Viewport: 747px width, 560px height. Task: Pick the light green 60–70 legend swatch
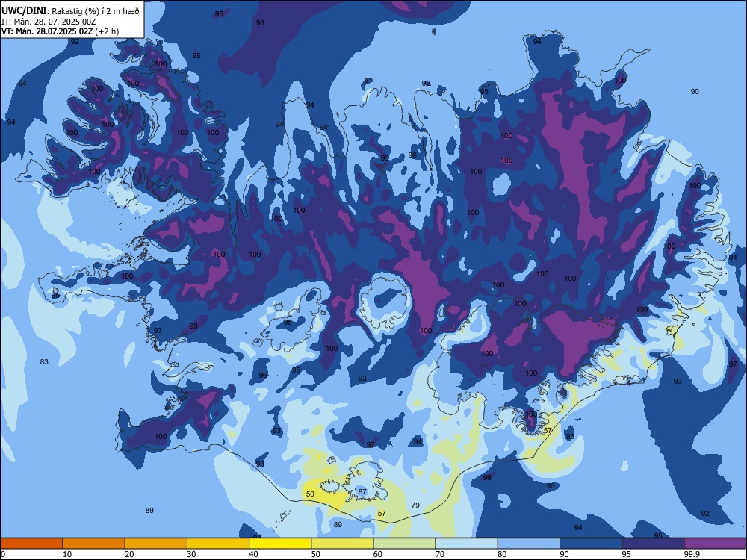pos(404,544)
